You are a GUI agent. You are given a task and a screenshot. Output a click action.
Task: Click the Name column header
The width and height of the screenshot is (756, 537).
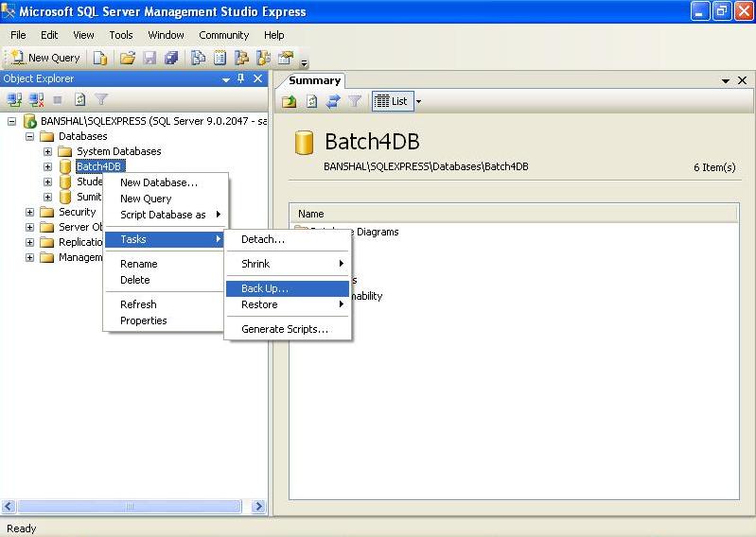(x=310, y=214)
